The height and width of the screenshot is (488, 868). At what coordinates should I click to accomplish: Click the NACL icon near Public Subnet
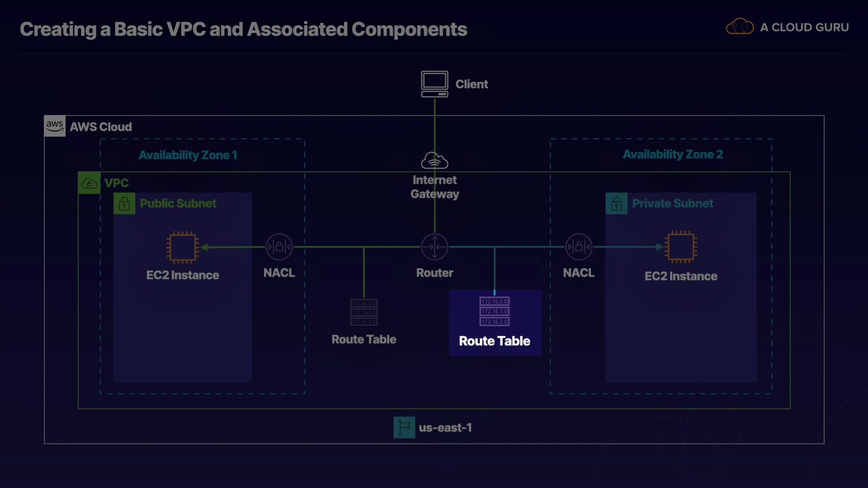pyautogui.click(x=279, y=247)
